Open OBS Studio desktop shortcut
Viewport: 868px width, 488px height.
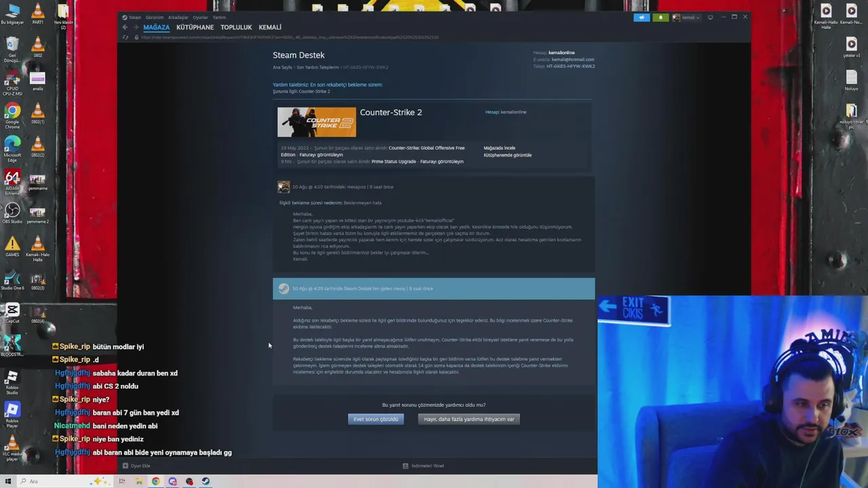[x=12, y=214]
